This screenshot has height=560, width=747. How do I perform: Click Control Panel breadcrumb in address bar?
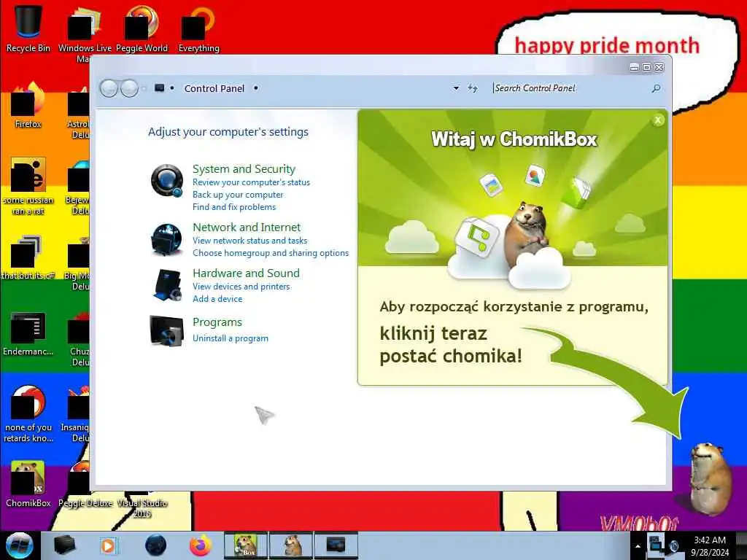(214, 88)
